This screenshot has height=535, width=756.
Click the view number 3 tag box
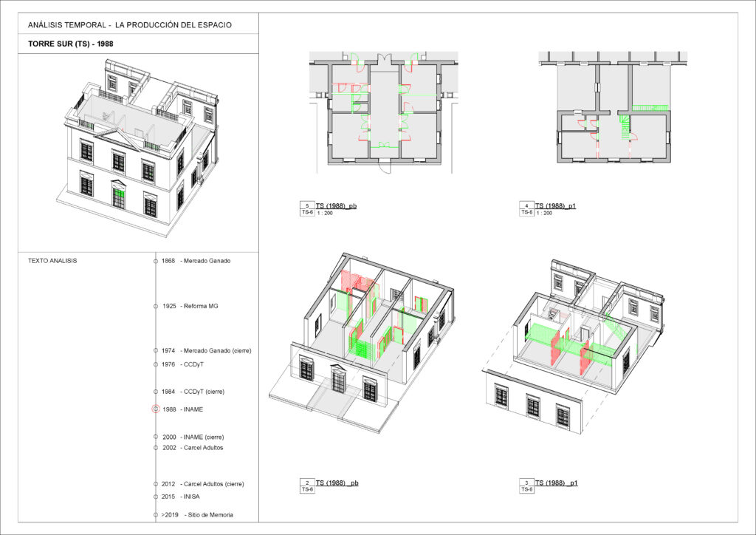[x=526, y=483]
